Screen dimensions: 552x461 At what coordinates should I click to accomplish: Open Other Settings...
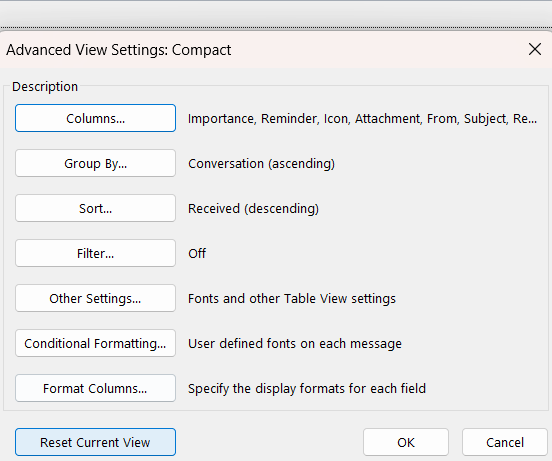pyautogui.click(x=95, y=298)
